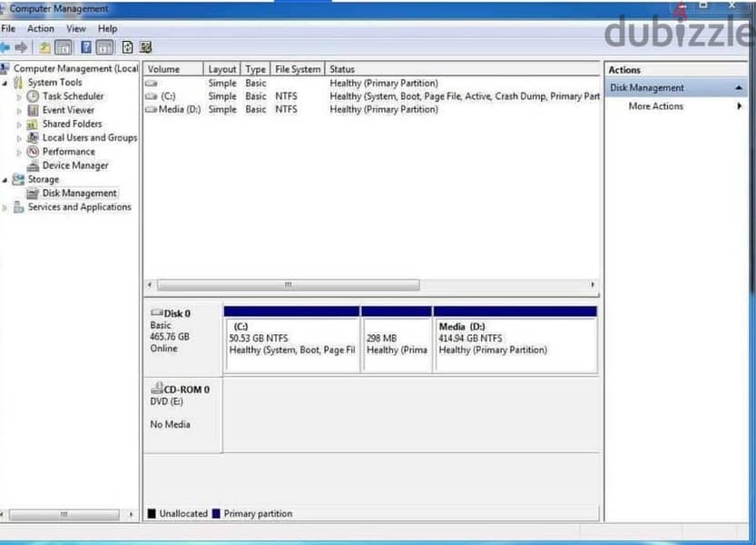Click the Refresh page toolbar icon
Image resolution: width=756 pixels, height=545 pixels.
(127, 47)
